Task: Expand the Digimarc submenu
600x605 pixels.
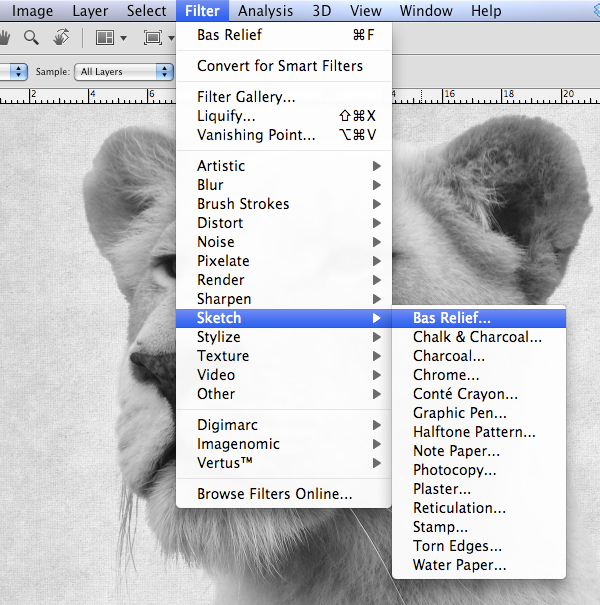Action: 284,425
